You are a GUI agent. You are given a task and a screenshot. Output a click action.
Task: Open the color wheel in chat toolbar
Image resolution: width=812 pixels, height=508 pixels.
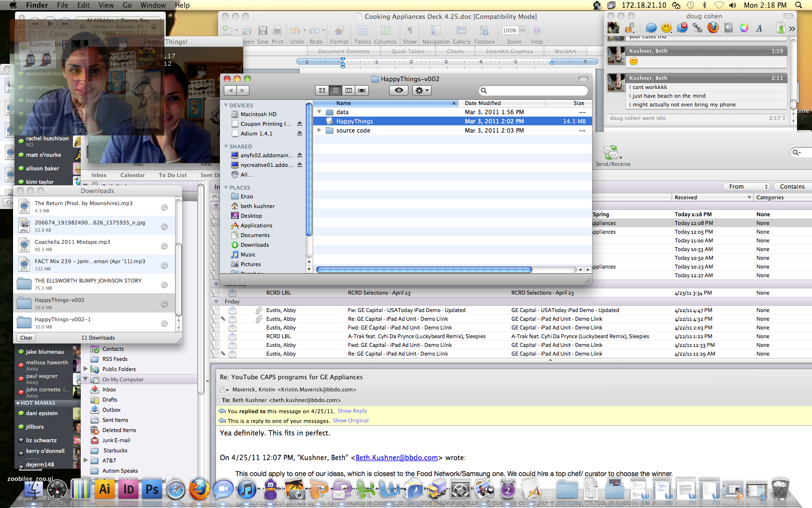pyautogui.click(x=744, y=28)
